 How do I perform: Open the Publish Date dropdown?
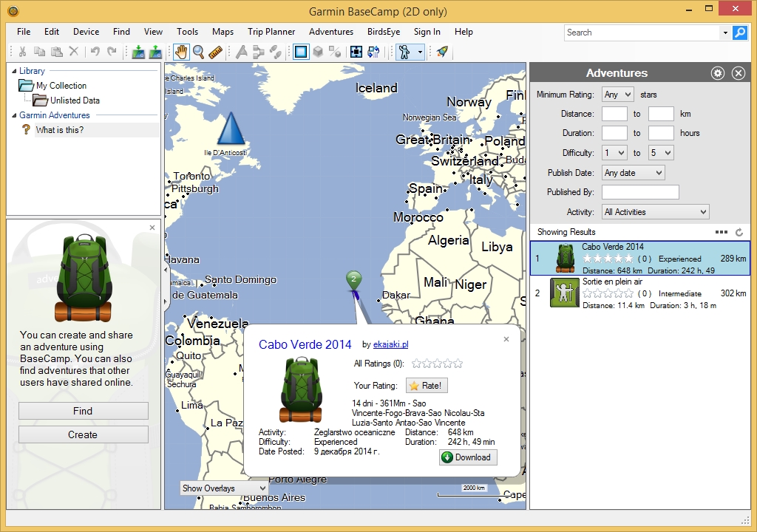point(634,172)
